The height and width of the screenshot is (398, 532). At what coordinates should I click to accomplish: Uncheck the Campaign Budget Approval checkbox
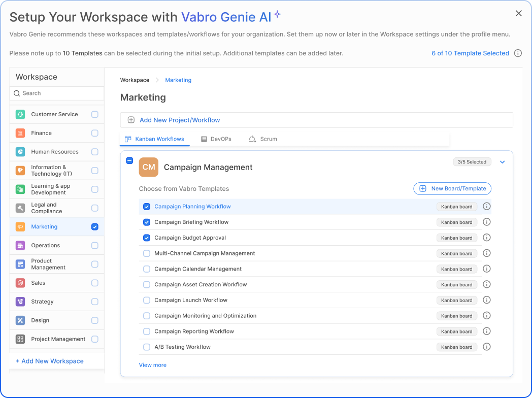[x=147, y=238]
